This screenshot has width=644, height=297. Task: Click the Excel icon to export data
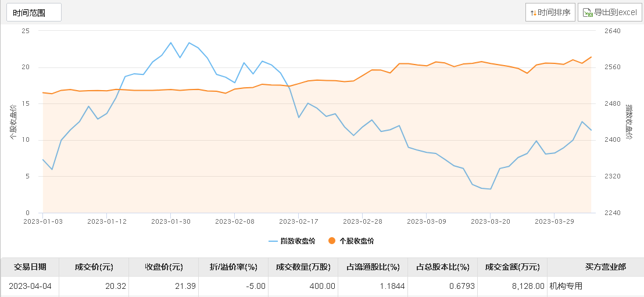[x=588, y=12]
